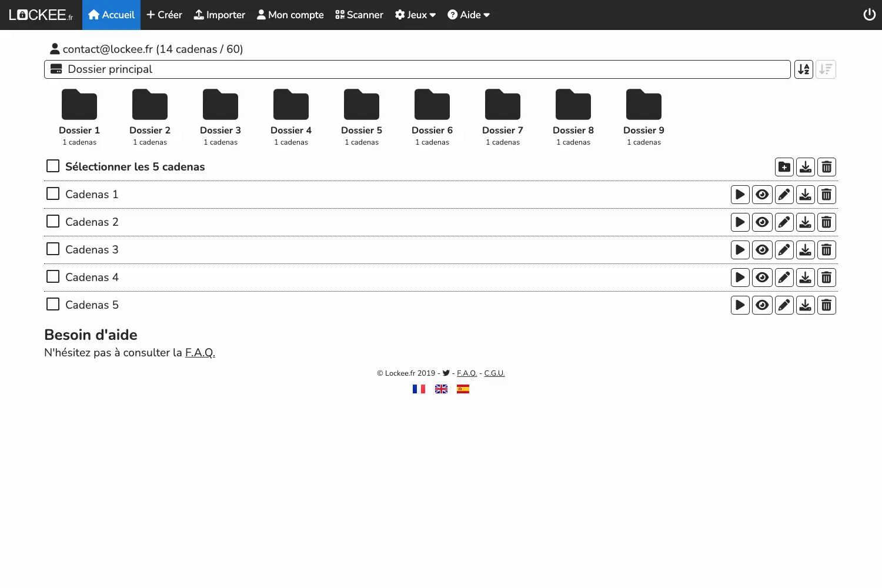882x588 pixels.
Task: Delete Cadenas 1 with the trash icon
Action: click(x=827, y=195)
